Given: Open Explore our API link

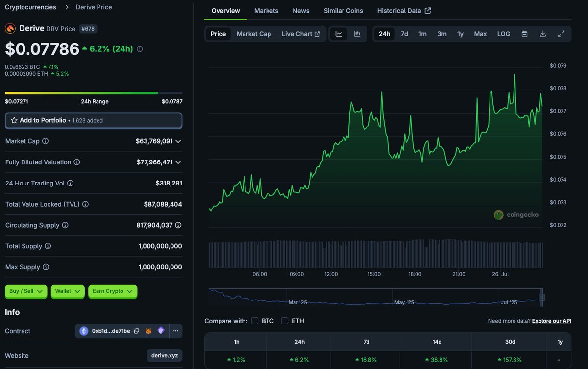Looking at the screenshot, I should point(552,321).
